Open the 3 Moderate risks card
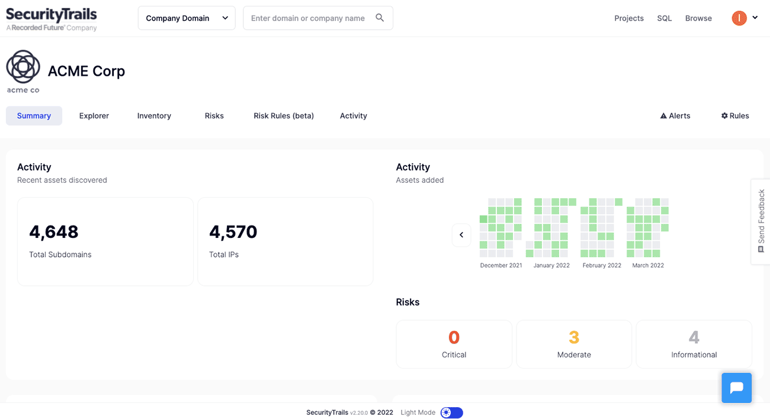The height and width of the screenshot is (419, 770). (574, 344)
